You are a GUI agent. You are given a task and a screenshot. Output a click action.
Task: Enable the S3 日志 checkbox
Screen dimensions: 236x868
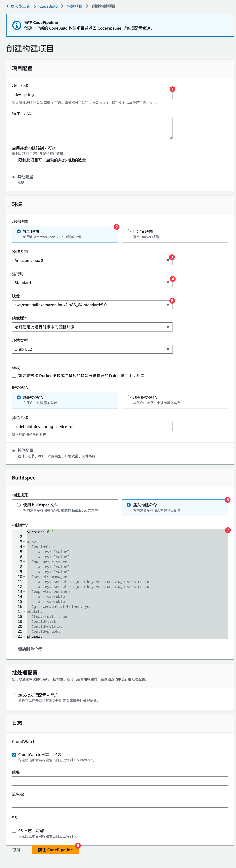(x=14, y=831)
